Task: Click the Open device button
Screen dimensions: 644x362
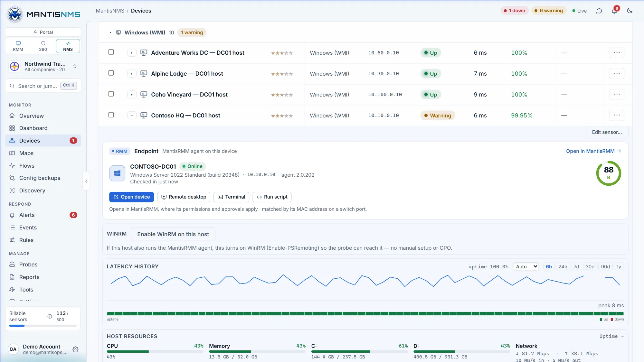Action: pos(131,197)
